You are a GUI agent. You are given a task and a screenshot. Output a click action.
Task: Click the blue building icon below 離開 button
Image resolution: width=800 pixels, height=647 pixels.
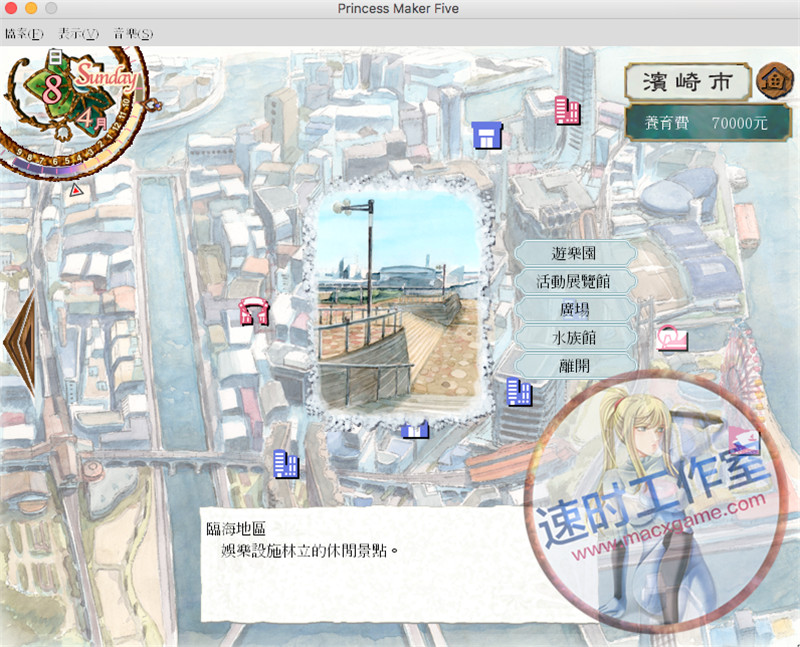pos(519,392)
